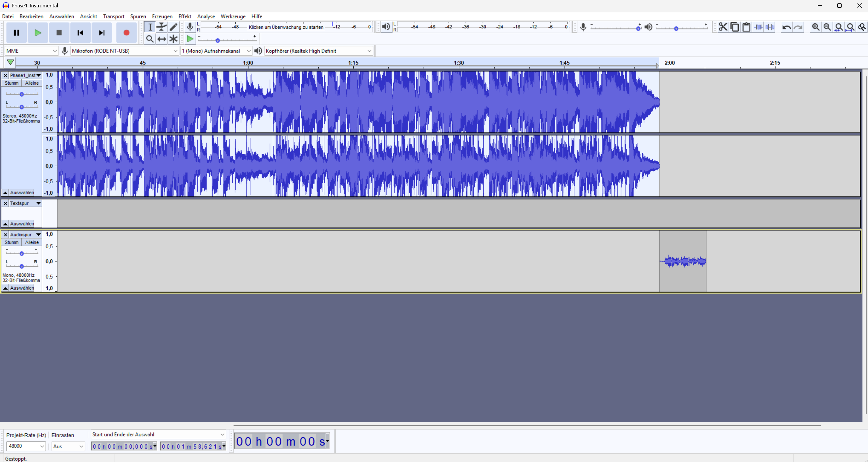Mute the Phase1_Inst track via Stumm
Image resolution: width=868 pixels, height=462 pixels.
[x=12, y=83]
